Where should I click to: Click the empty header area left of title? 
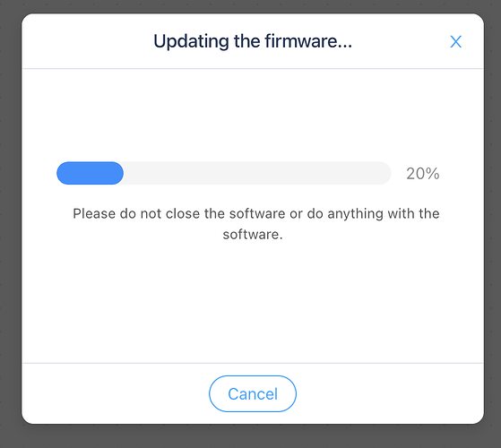coord(88,41)
